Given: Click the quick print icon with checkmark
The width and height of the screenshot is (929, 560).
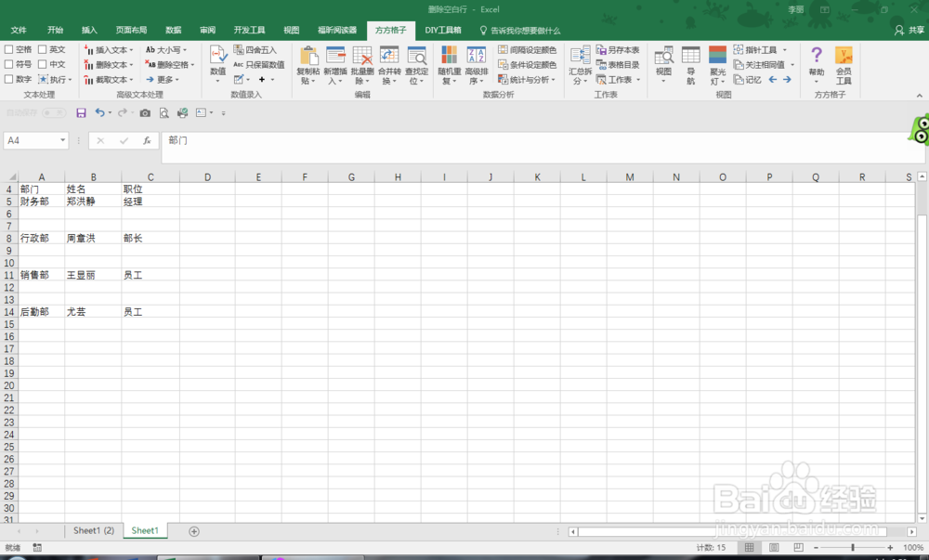Looking at the screenshot, I should pyautogui.click(x=182, y=112).
